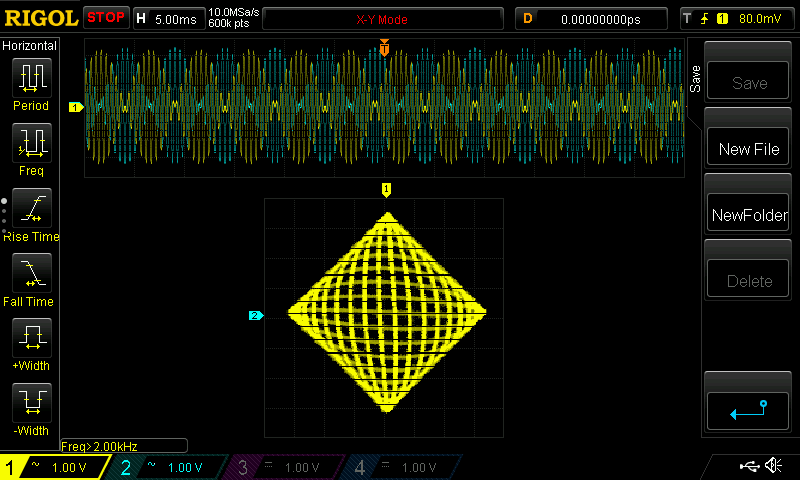Screen dimensions: 800x480
Task: Select the Freq measurement icon
Action: point(31,144)
